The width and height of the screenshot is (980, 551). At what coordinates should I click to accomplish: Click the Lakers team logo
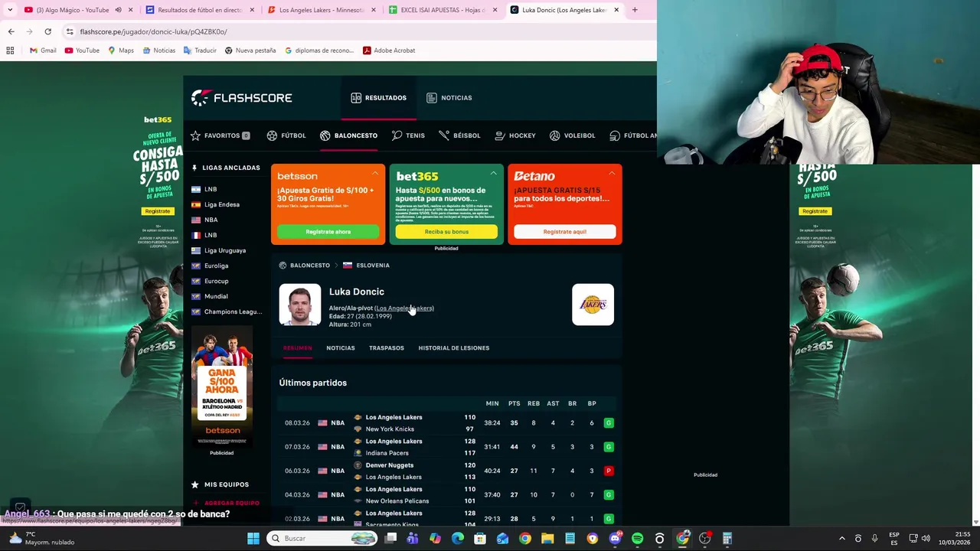click(x=593, y=305)
